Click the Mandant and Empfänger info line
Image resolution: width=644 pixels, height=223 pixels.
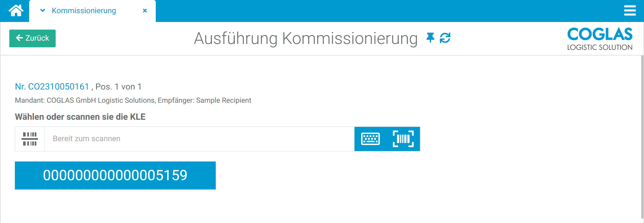(x=133, y=101)
